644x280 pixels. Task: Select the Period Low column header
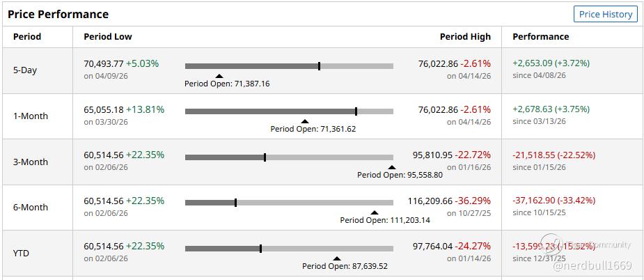click(108, 37)
